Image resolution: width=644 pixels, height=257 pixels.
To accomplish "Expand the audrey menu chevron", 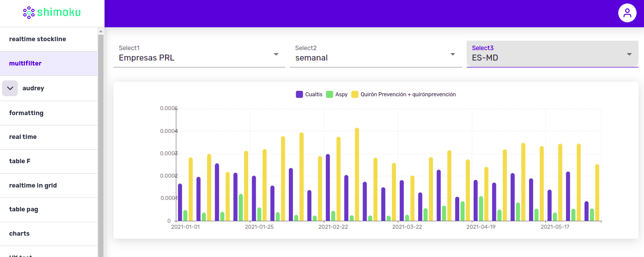I will [x=10, y=88].
